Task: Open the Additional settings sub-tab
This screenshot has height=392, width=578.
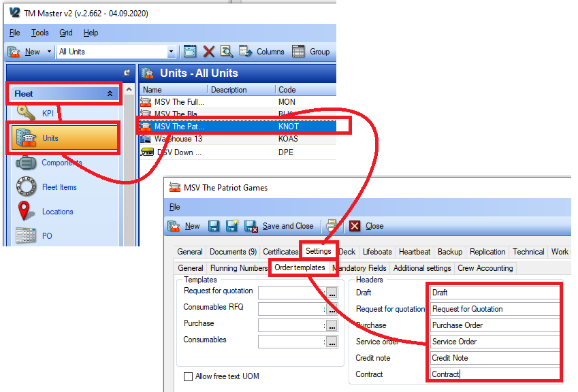Action: (422, 268)
